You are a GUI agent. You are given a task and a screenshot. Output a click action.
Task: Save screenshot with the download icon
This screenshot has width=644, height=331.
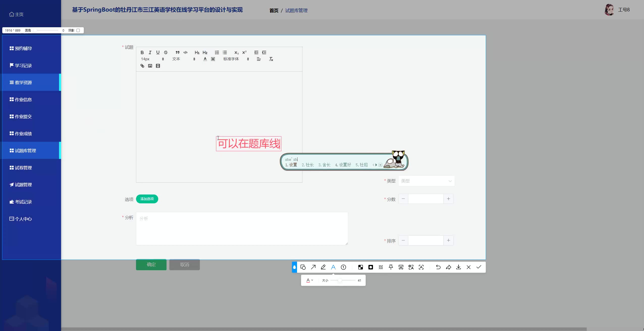click(x=459, y=267)
